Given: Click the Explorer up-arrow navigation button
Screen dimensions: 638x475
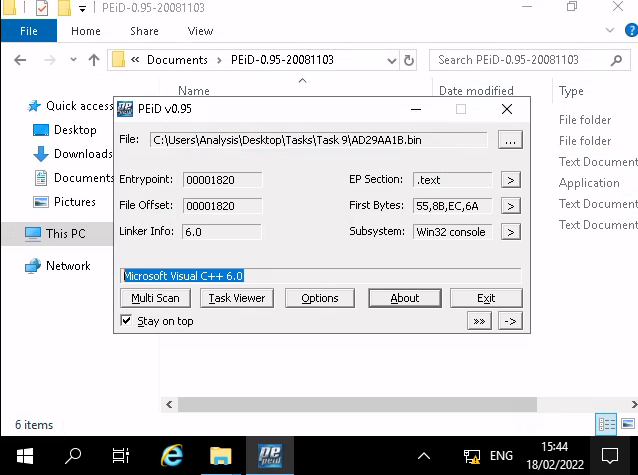Looking at the screenshot, I should [x=94, y=60].
